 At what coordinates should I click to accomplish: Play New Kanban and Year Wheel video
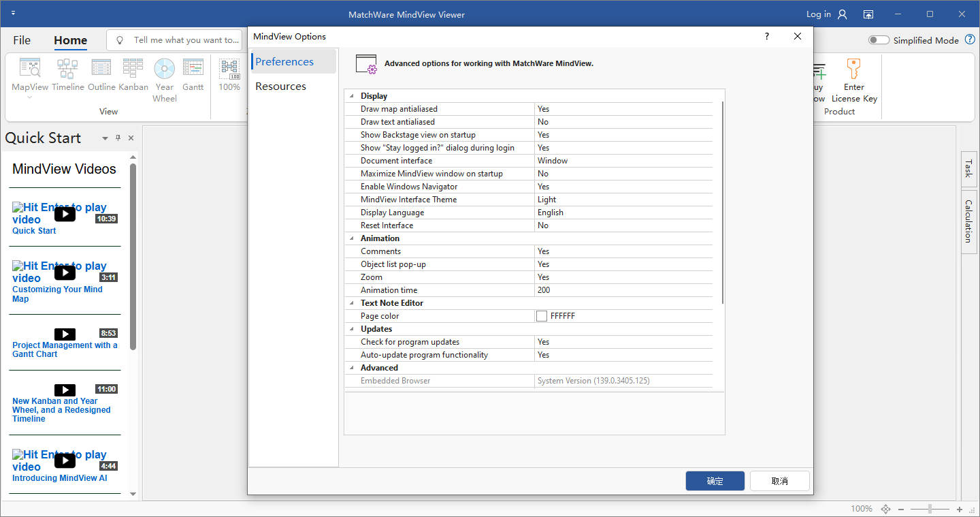point(65,390)
